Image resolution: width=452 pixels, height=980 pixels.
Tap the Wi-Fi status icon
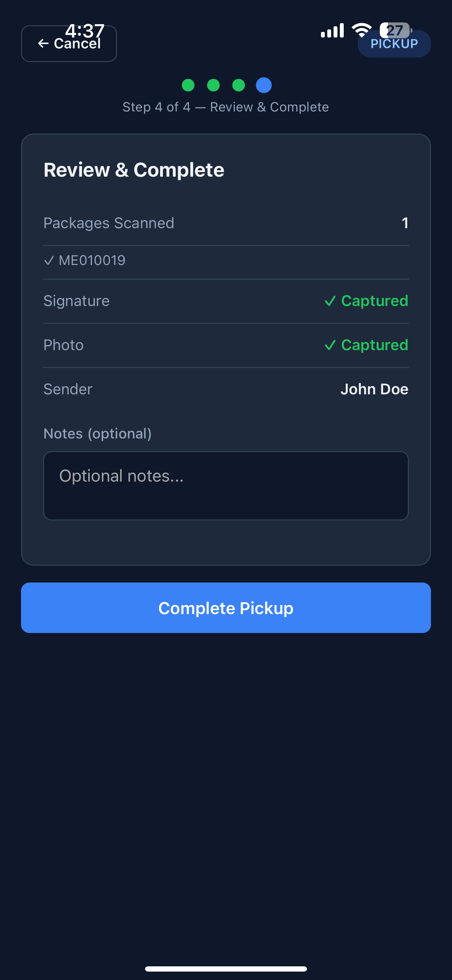click(362, 30)
